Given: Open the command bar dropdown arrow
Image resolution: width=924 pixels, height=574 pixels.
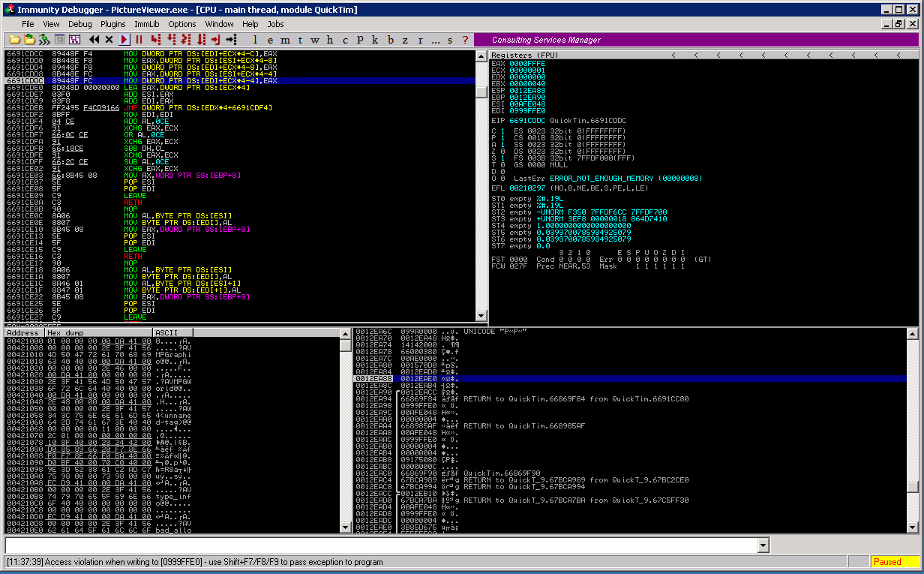Looking at the screenshot, I should 763,545.
